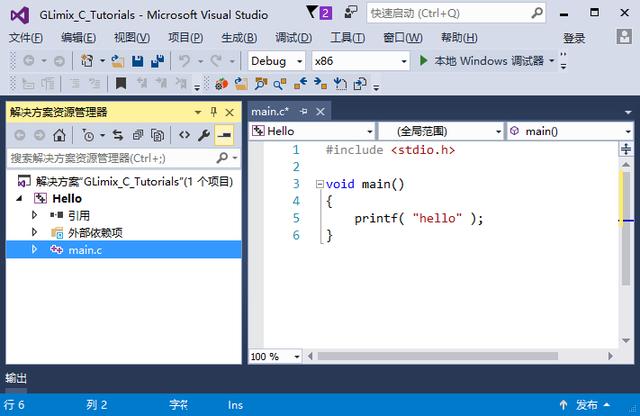Click the quick launch search box
This screenshot has width=640, height=416.
[456, 13]
